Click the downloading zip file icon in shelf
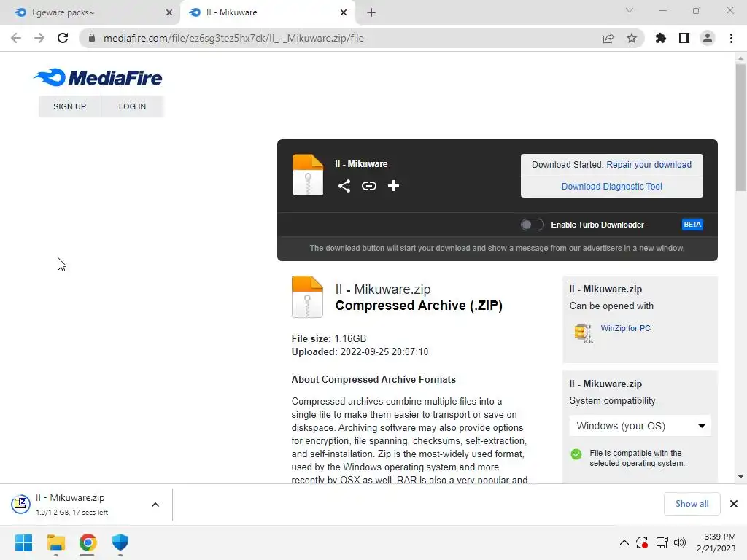Screen dimensions: 747x560 tap(21, 503)
